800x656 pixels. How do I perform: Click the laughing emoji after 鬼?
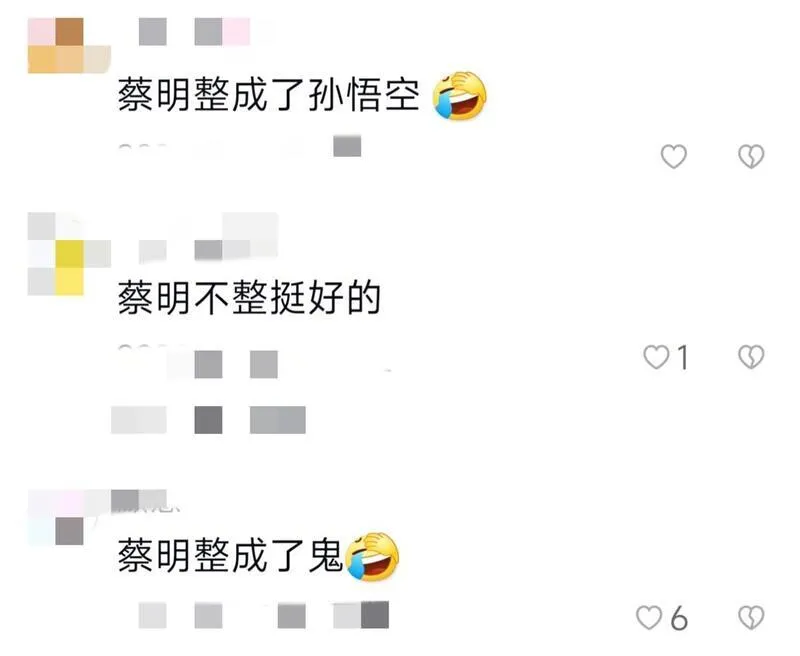(x=372, y=556)
